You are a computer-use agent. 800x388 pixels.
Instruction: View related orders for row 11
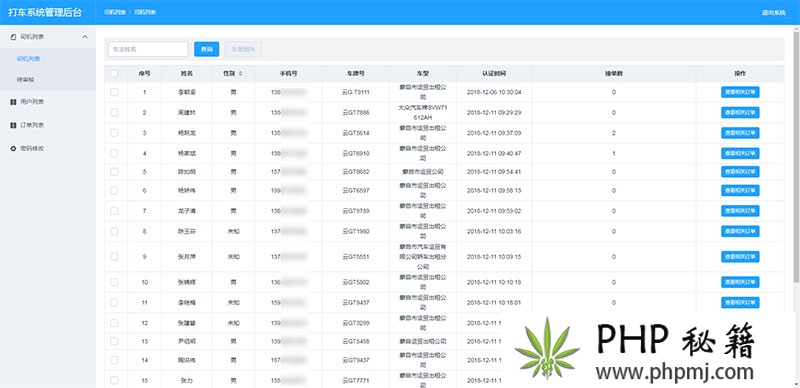click(740, 302)
